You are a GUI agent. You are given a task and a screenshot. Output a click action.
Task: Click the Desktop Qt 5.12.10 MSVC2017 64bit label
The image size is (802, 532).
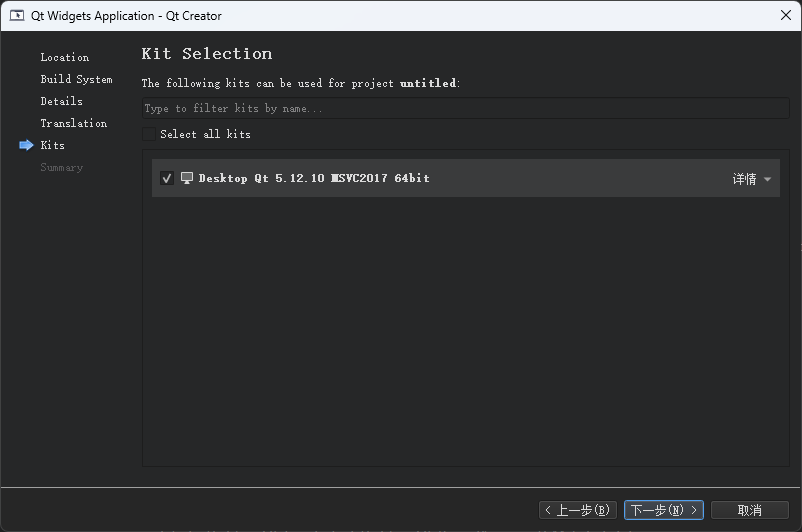(314, 178)
